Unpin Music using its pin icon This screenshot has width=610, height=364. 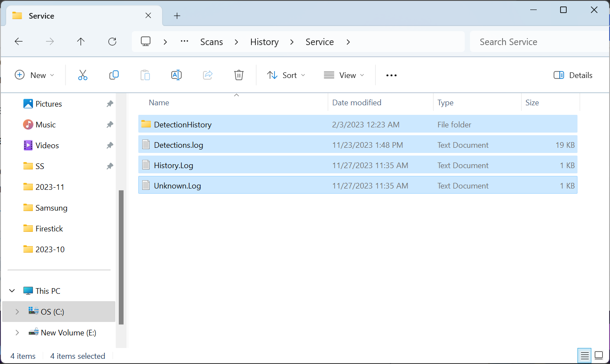pyautogui.click(x=110, y=124)
